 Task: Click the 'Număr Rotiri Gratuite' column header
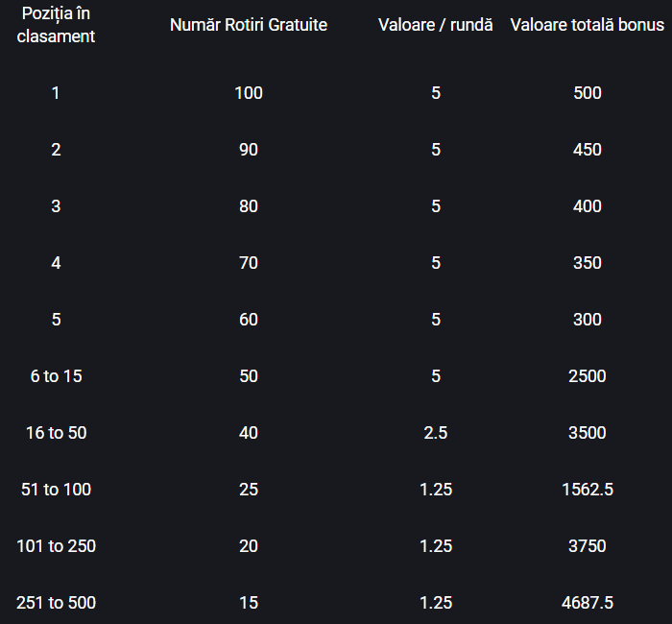249,25
